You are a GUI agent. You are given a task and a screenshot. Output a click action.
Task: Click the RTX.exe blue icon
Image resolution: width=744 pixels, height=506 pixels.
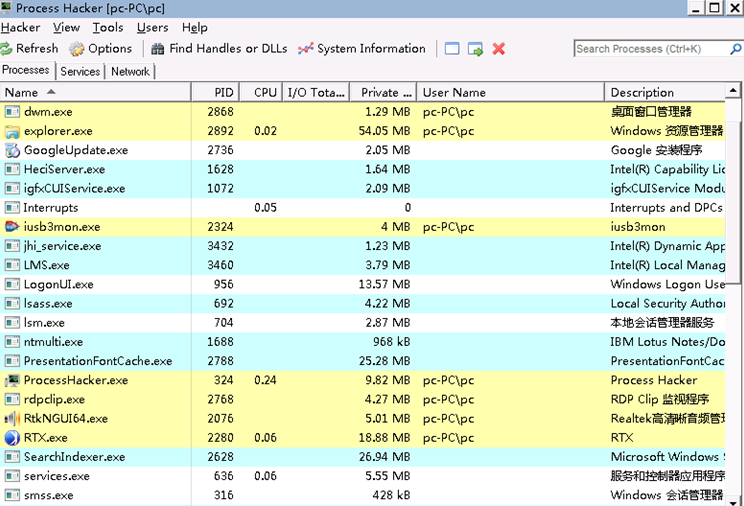[x=12, y=438]
